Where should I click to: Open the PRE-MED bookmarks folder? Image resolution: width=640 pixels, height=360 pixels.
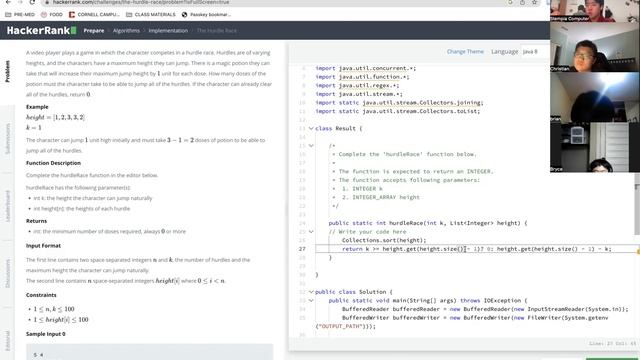tap(20, 14)
